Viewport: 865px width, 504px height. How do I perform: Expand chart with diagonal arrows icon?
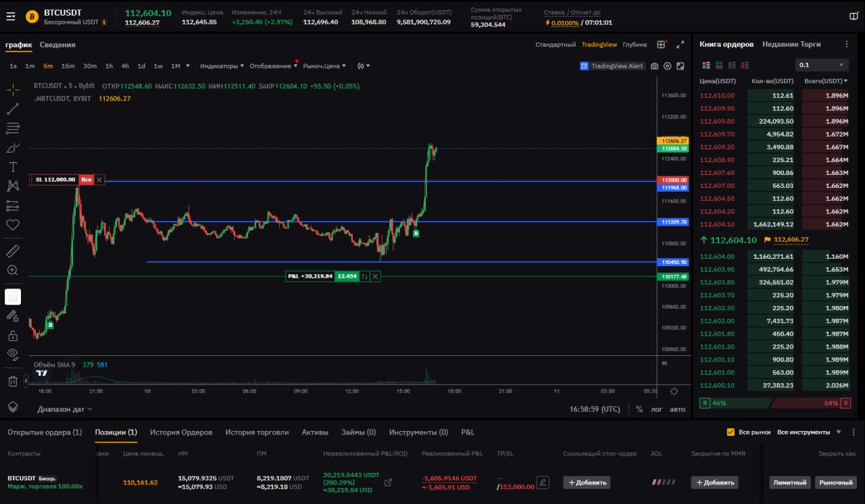(x=681, y=45)
